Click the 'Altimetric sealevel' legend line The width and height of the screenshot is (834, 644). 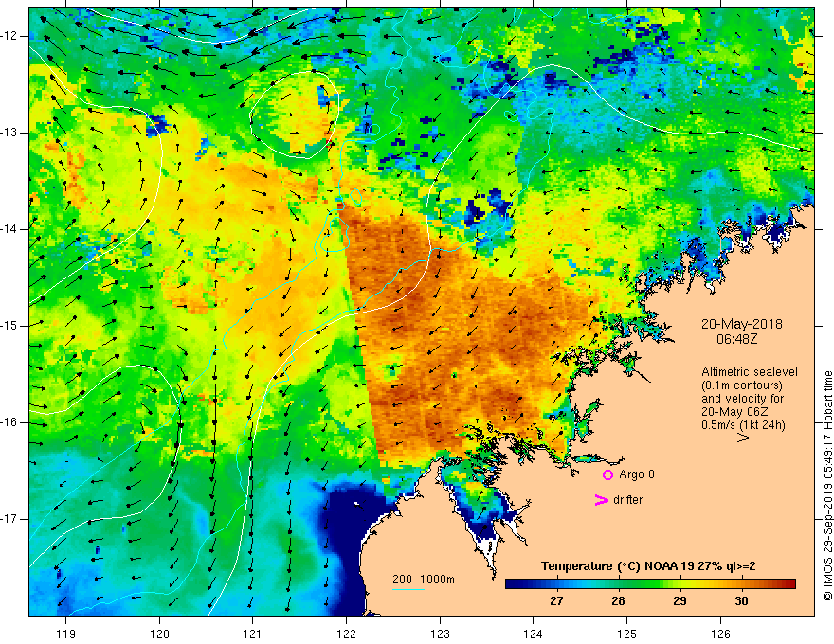pyautogui.click(x=750, y=372)
